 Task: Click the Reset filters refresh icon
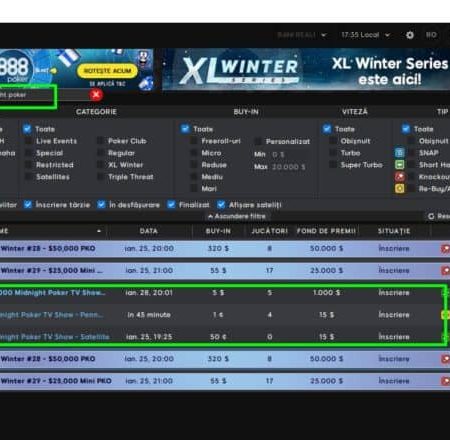[x=431, y=217]
